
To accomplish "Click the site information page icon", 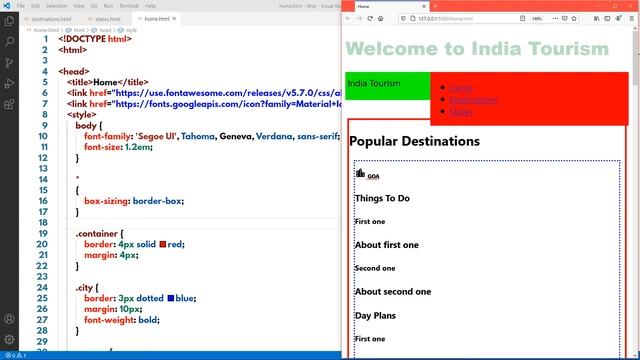I will point(413,18).
